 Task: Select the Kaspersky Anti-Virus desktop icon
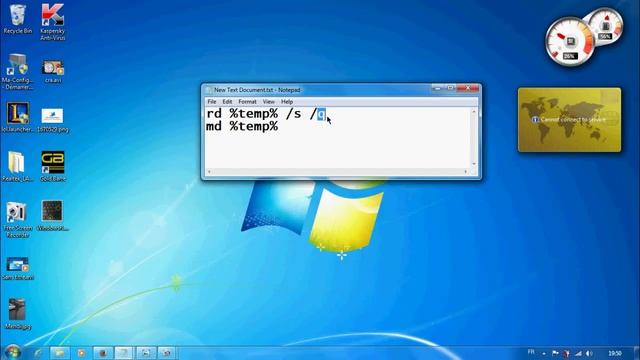pyautogui.click(x=53, y=22)
